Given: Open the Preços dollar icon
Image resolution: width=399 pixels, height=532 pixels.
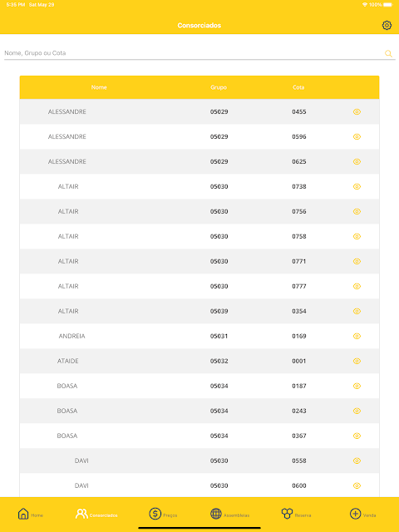Looking at the screenshot, I should (155, 514).
